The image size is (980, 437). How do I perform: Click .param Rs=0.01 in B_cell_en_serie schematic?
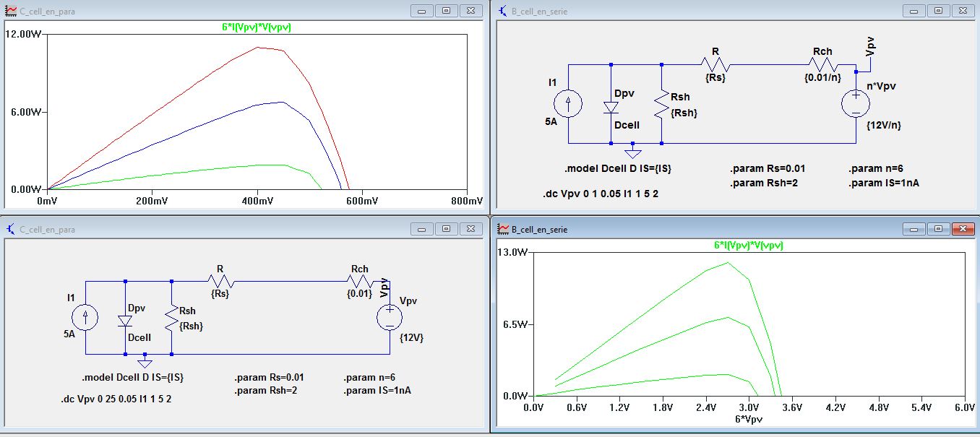(768, 168)
